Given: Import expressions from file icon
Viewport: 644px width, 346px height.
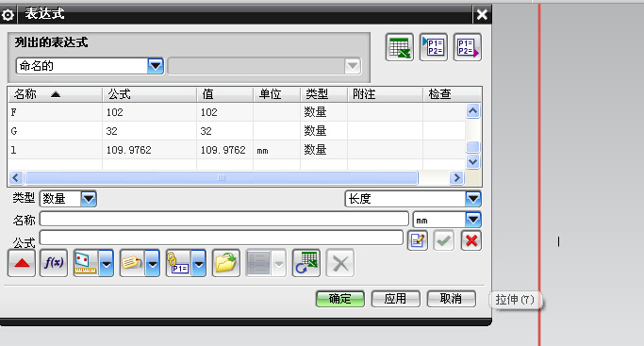Looking at the screenshot, I should pos(434,47).
